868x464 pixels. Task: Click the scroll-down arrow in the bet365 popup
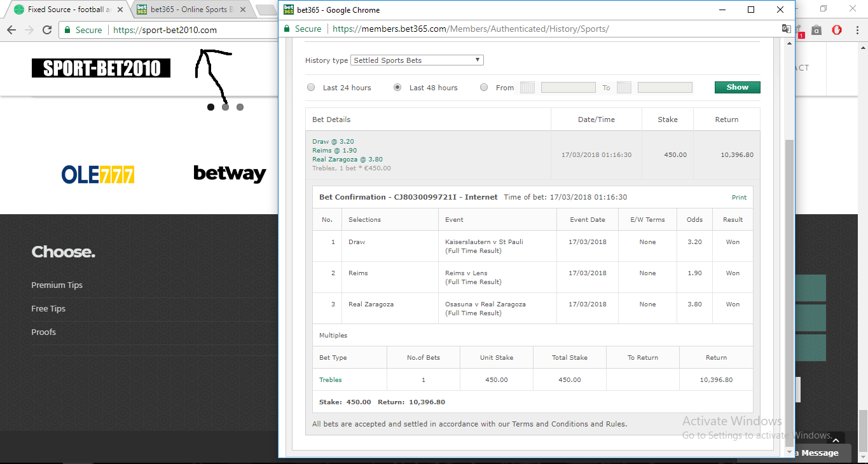pyautogui.click(x=789, y=453)
